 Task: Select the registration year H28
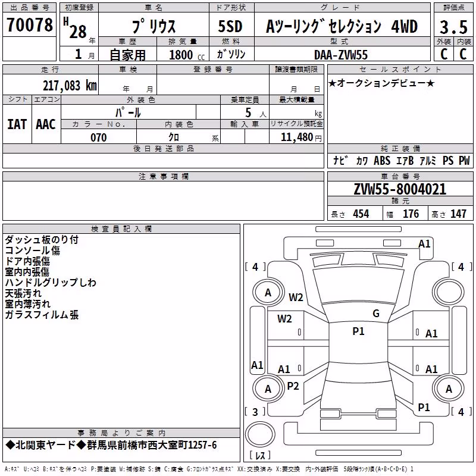coord(76,29)
